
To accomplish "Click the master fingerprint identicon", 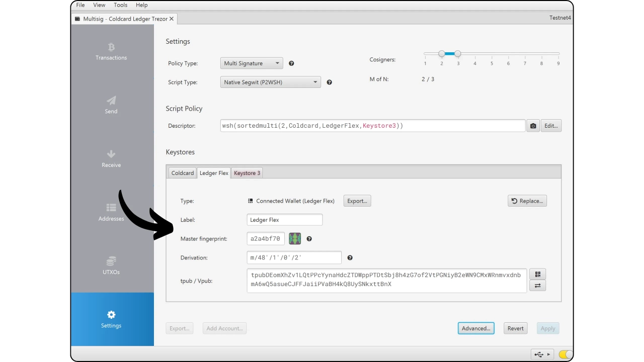I will click(295, 239).
